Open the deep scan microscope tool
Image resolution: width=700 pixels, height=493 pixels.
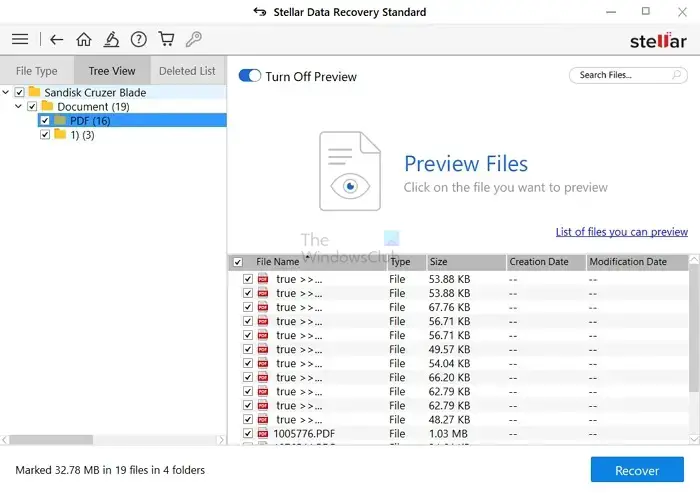coord(111,39)
